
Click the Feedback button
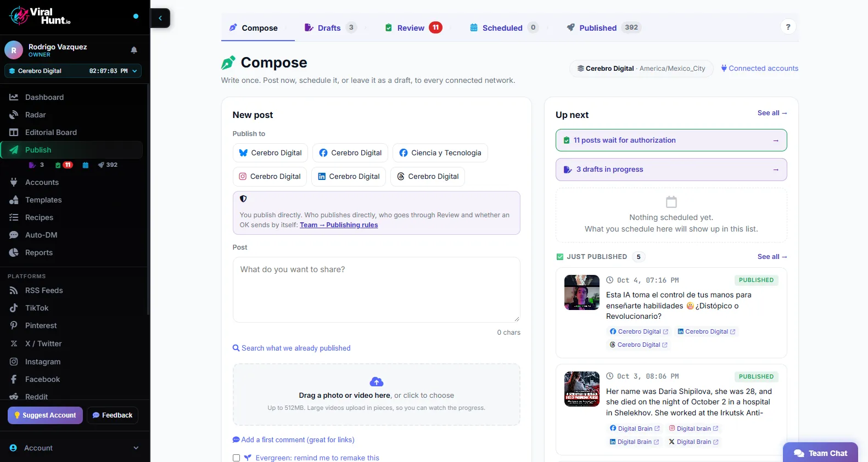tap(113, 415)
